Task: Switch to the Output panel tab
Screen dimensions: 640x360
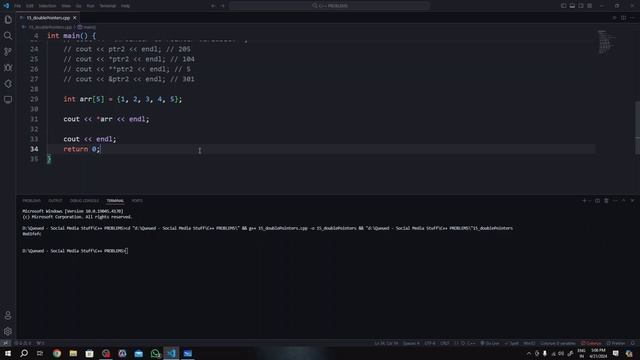Action: [55, 201]
